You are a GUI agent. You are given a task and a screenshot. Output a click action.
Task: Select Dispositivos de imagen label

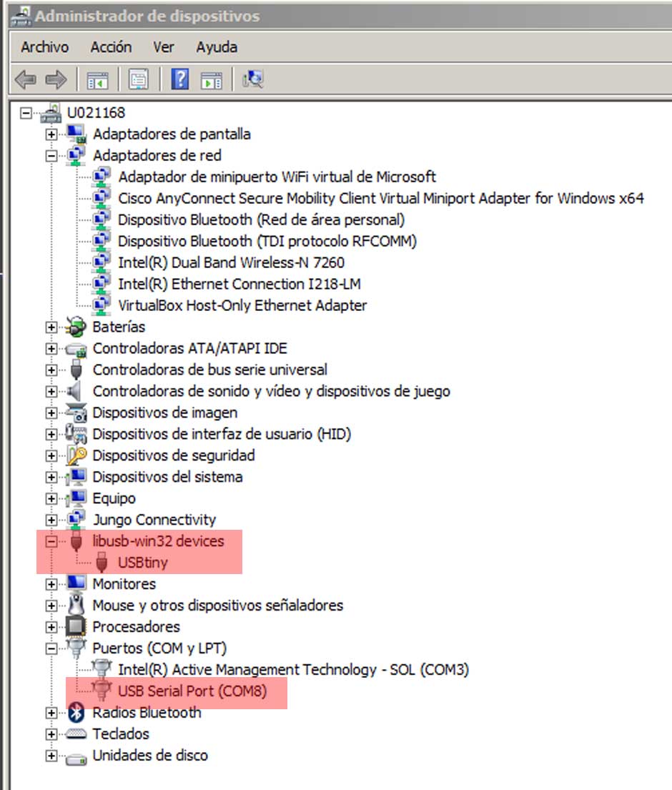tap(164, 413)
